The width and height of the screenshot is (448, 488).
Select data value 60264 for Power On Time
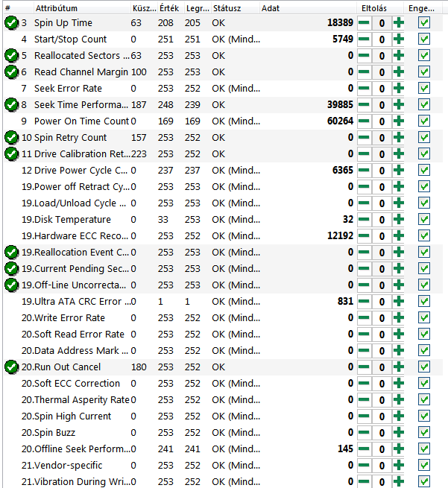[340, 121]
